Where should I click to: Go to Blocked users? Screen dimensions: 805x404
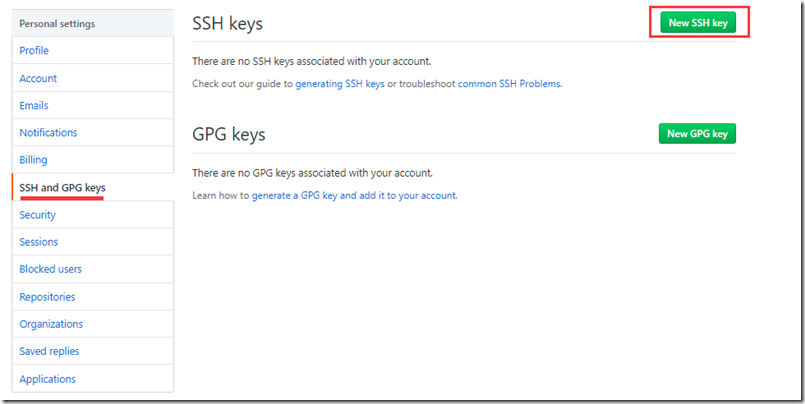coord(51,269)
